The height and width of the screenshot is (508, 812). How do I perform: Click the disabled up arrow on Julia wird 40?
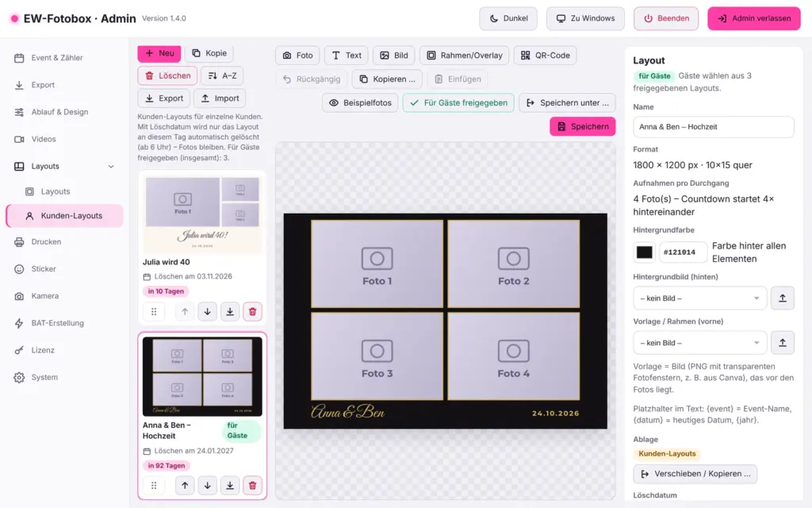click(185, 312)
